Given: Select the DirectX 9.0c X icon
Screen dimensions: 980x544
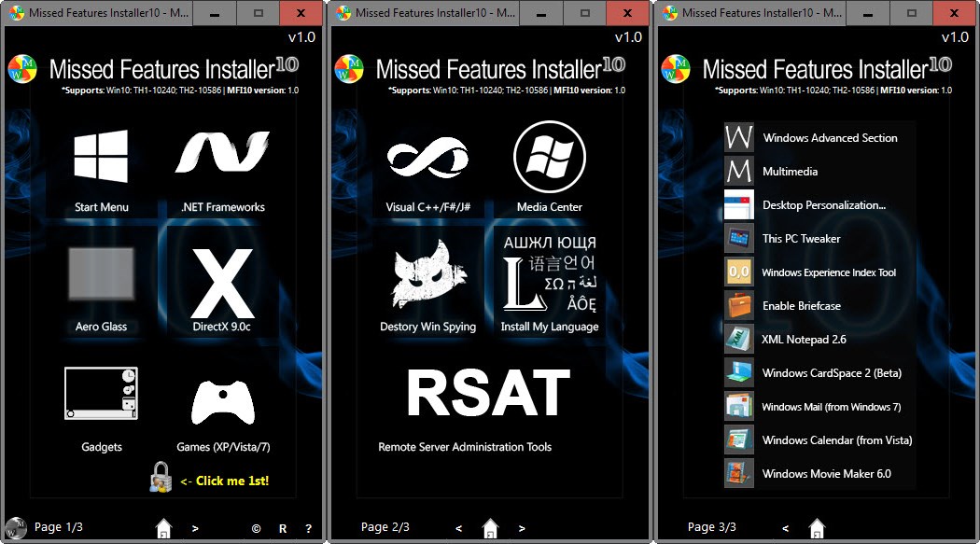Looking at the screenshot, I should pos(222,283).
